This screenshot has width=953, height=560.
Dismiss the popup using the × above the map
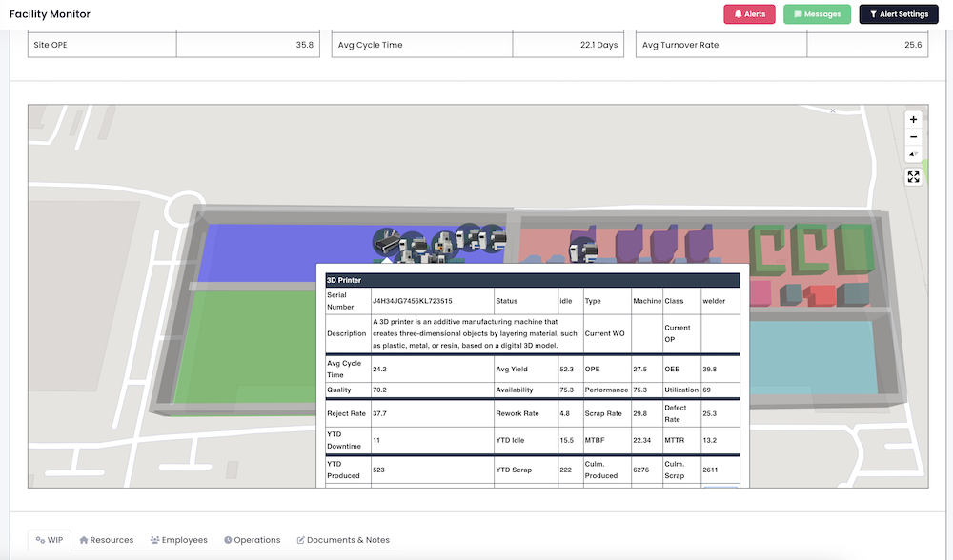[834, 110]
